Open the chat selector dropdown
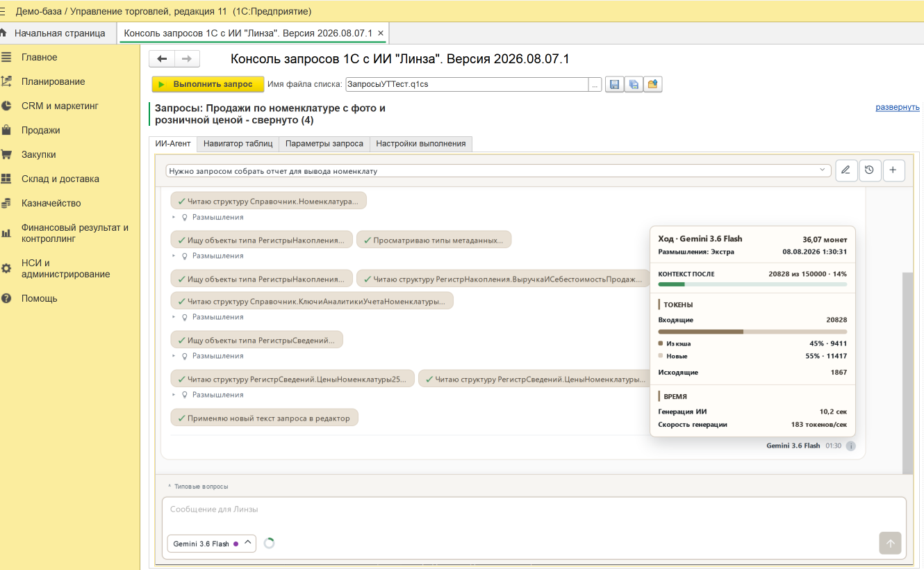This screenshot has height=570, width=924. (x=498, y=170)
